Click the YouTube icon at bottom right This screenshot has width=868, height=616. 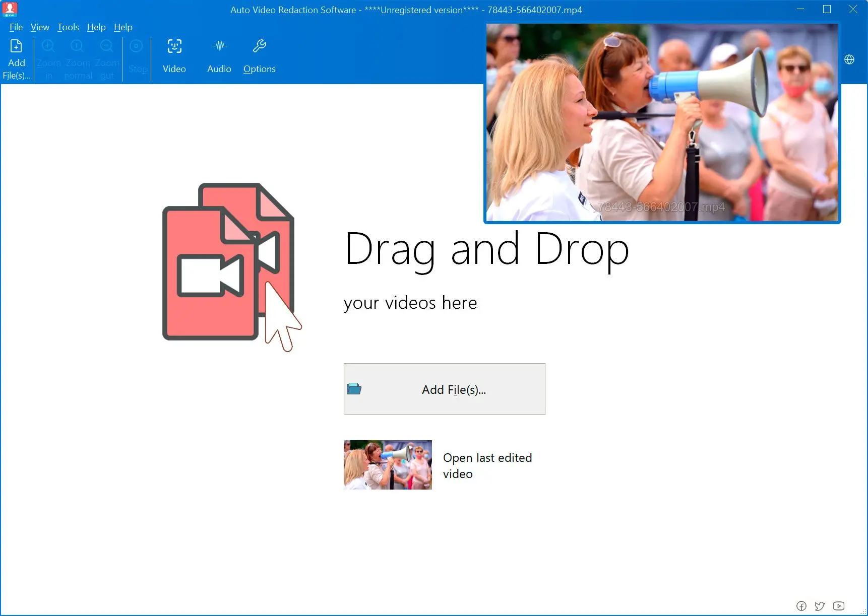(x=839, y=606)
